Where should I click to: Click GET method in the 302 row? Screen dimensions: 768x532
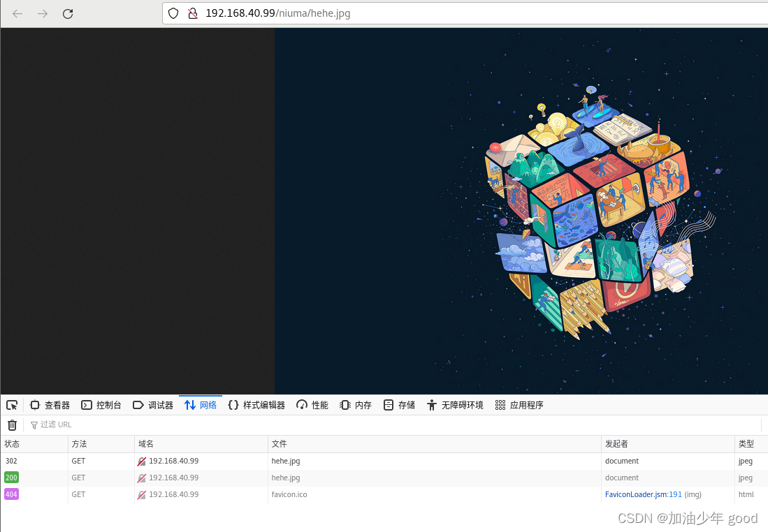[x=78, y=461]
